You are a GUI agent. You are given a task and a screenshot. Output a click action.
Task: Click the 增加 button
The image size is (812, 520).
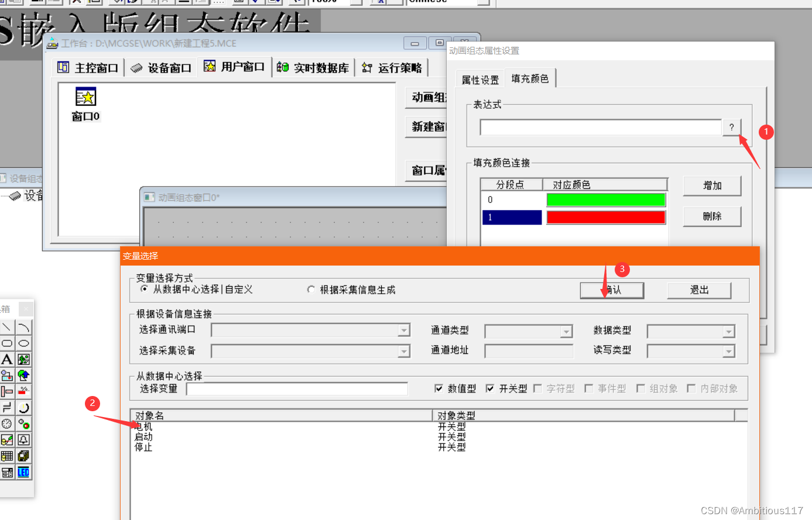click(x=712, y=185)
